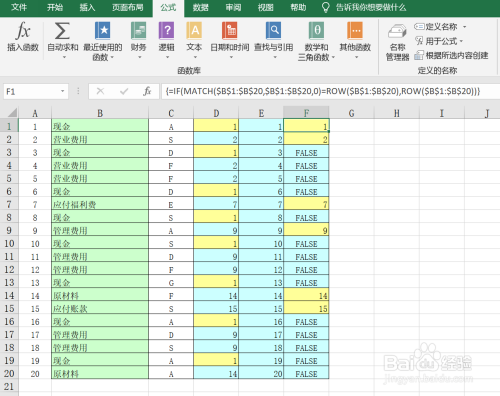Select cell A10 showing 10
500x396 pixels.
point(35,243)
